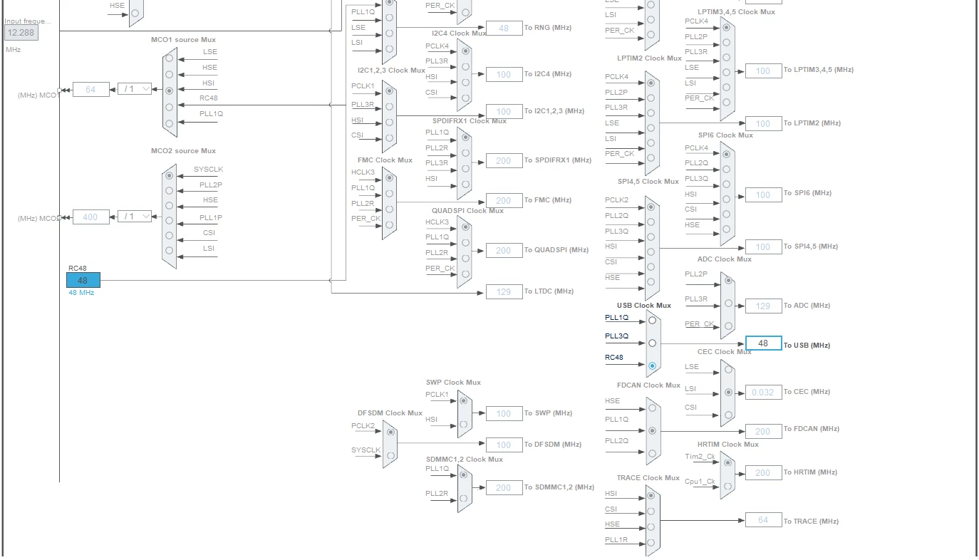The height and width of the screenshot is (560, 979).
Task: Select PER_CK in ADC Clock Mux
Action: point(728,328)
